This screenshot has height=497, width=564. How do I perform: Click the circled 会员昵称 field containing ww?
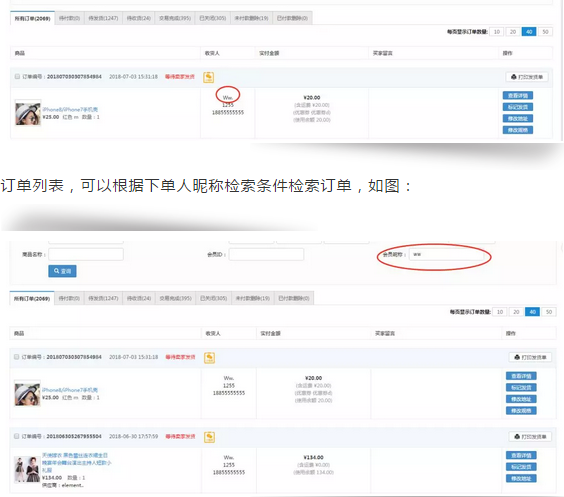point(447,254)
